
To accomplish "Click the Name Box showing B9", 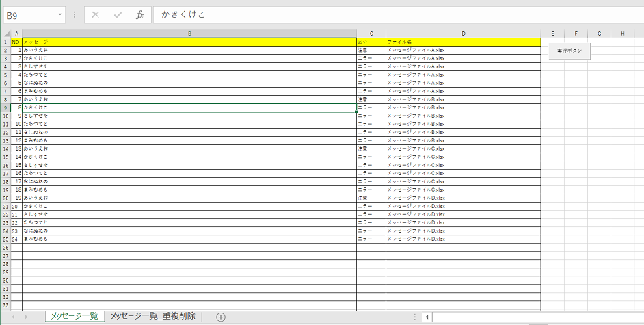I will point(30,15).
